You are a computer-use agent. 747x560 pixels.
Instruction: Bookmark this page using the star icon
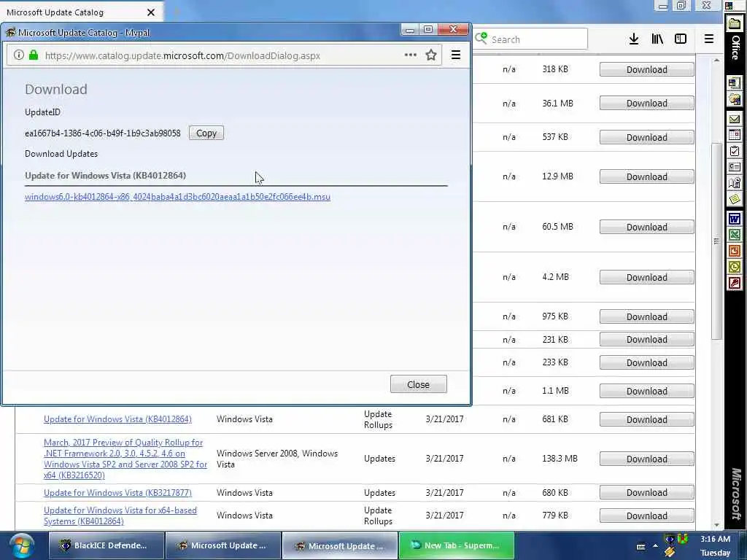(x=431, y=55)
